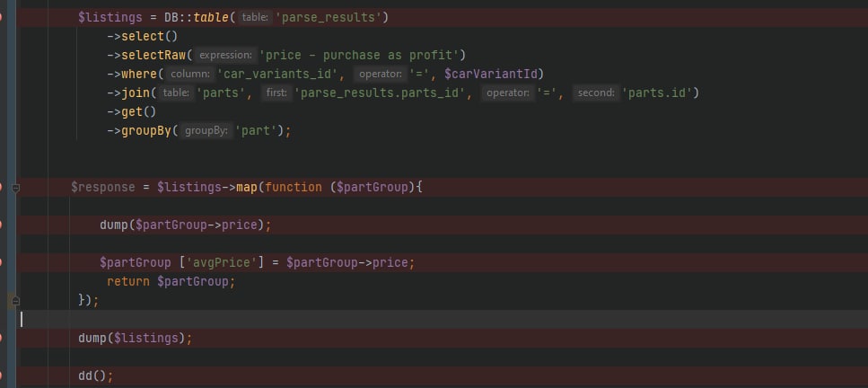Screen dimensions: 868x388
Task: Click the groupBy method name
Action: pyautogui.click(x=146, y=131)
